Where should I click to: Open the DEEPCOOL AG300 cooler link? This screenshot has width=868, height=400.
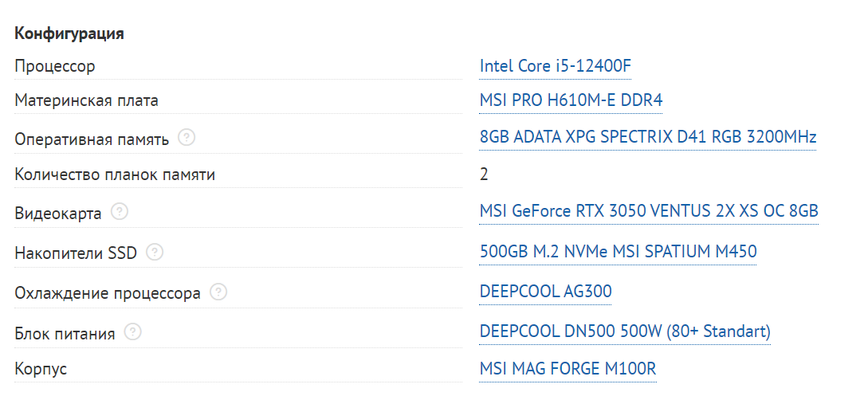(545, 292)
